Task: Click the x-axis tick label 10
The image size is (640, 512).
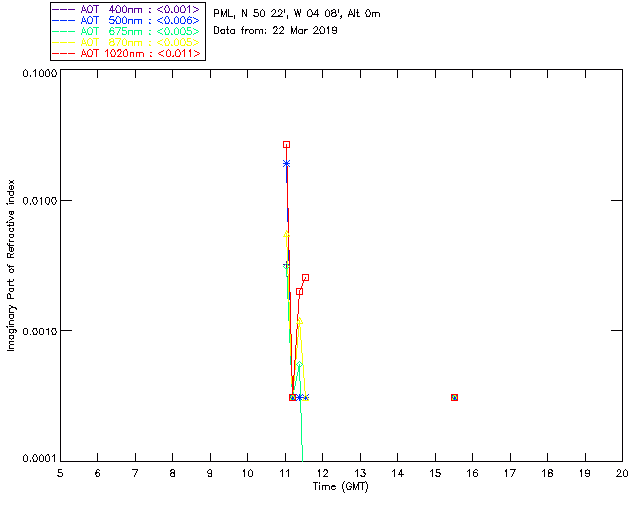Action: pyautogui.click(x=247, y=473)
